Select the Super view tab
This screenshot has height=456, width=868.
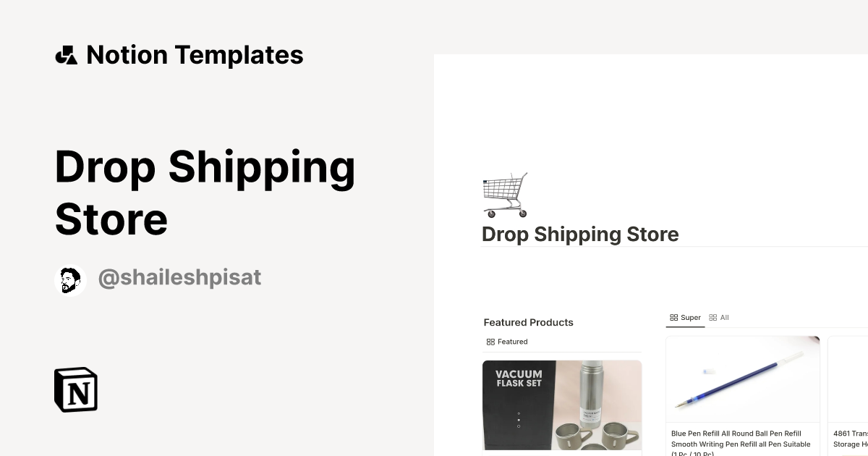click(x=686, y=317)
